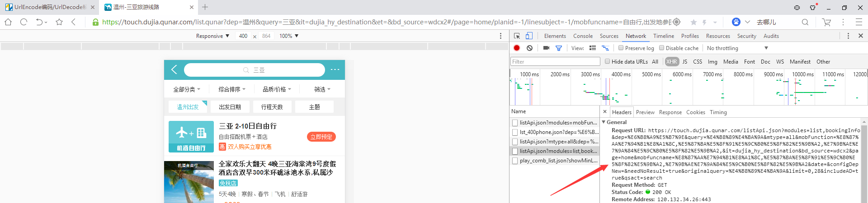Image resolution: width=868 pixels, height=203 pixels.
Task: Select 温州出发 departure chip
Action: click(188, 107)
